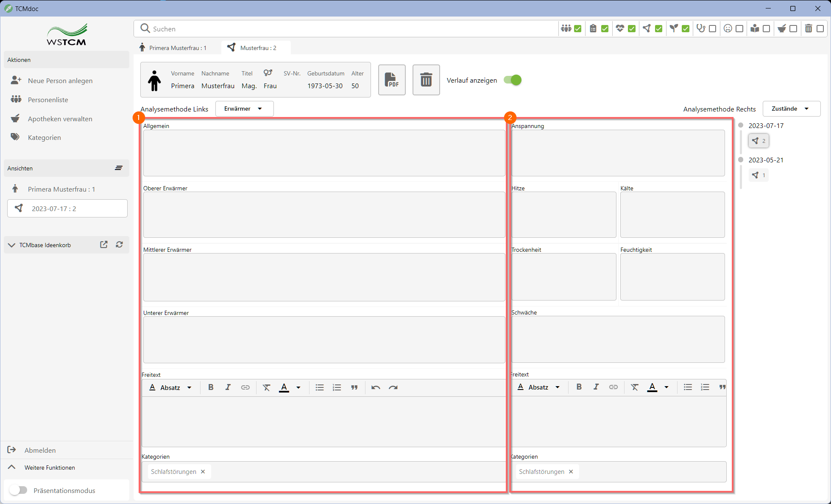Check the stethoscope filter checkbox in the search bar
The width and height of the screenshot is (831, 504).
[x=713, y=29]
